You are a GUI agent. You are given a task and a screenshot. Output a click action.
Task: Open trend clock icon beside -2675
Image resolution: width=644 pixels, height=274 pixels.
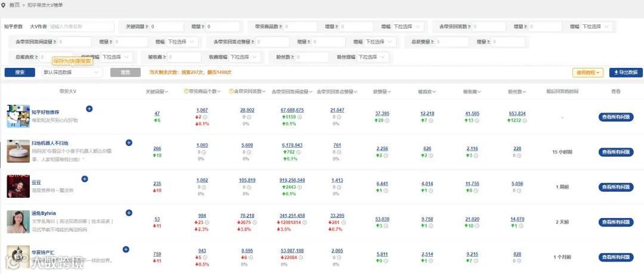coord(255,223)
